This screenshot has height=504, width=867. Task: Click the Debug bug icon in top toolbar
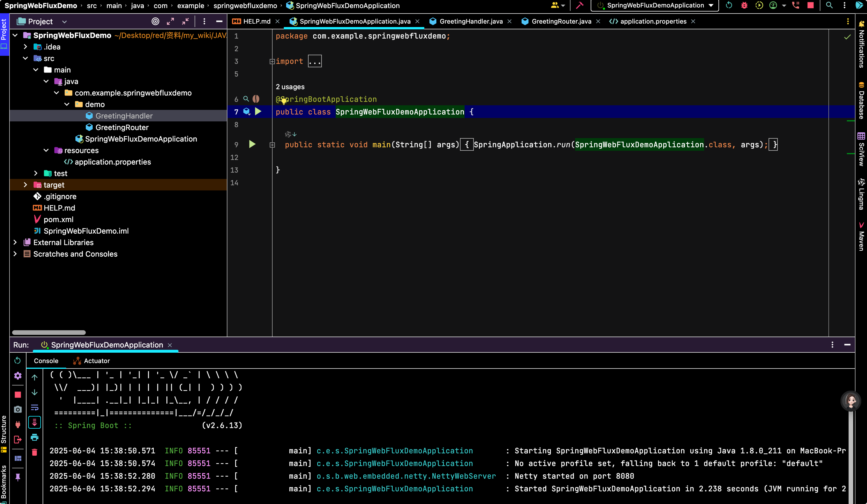[x=744, y=5]
